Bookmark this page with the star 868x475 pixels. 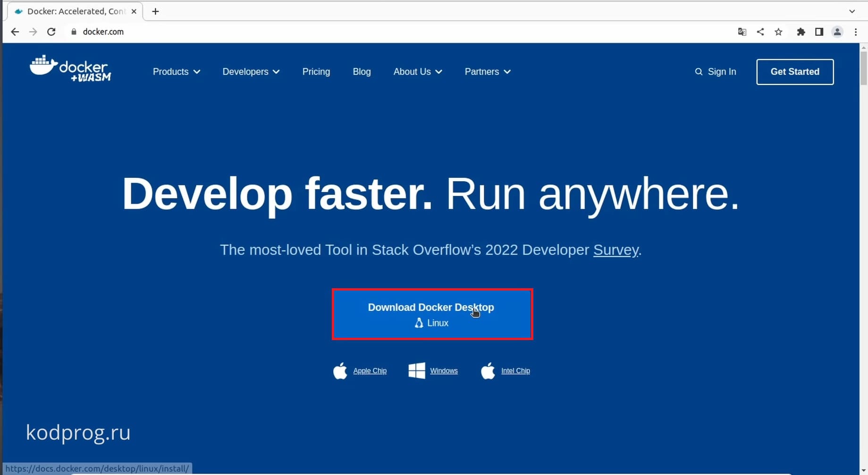[x=779, y=32]
